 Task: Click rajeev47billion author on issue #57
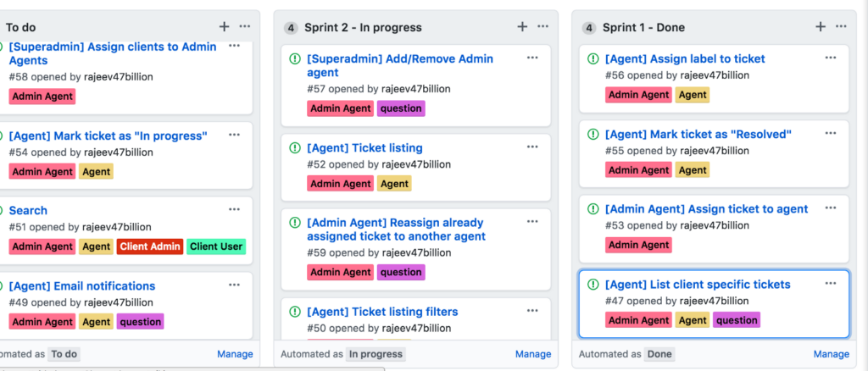[416, 88]
